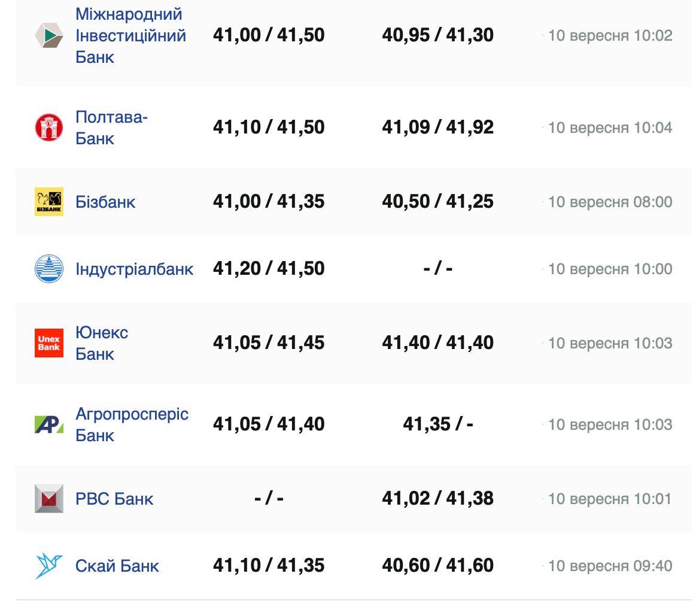
Task: Open the Скай Банк link
Action: [117, 566]
